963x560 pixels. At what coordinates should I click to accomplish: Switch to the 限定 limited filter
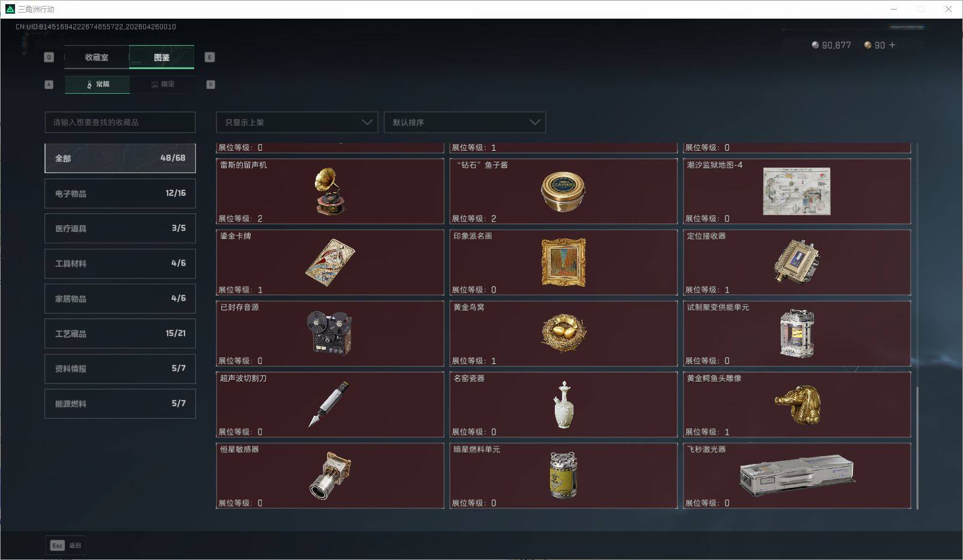point(162,84)
